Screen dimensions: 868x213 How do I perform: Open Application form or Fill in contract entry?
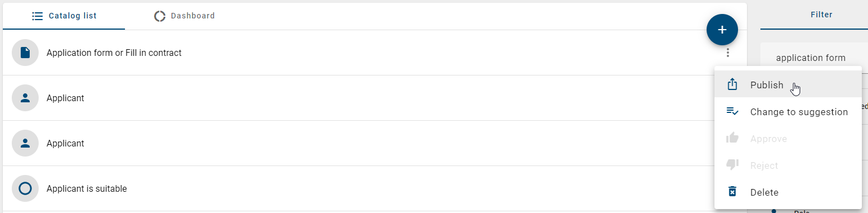(114, 53)
